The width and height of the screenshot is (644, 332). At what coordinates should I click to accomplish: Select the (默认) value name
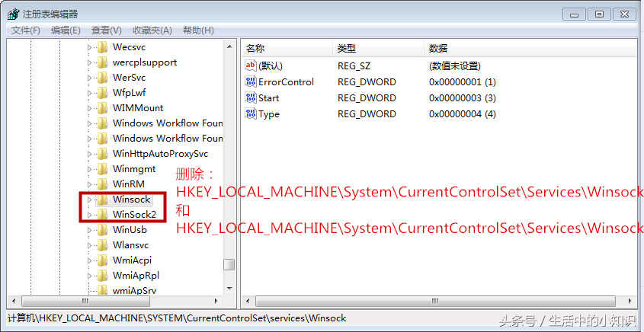tap(271, 65)
